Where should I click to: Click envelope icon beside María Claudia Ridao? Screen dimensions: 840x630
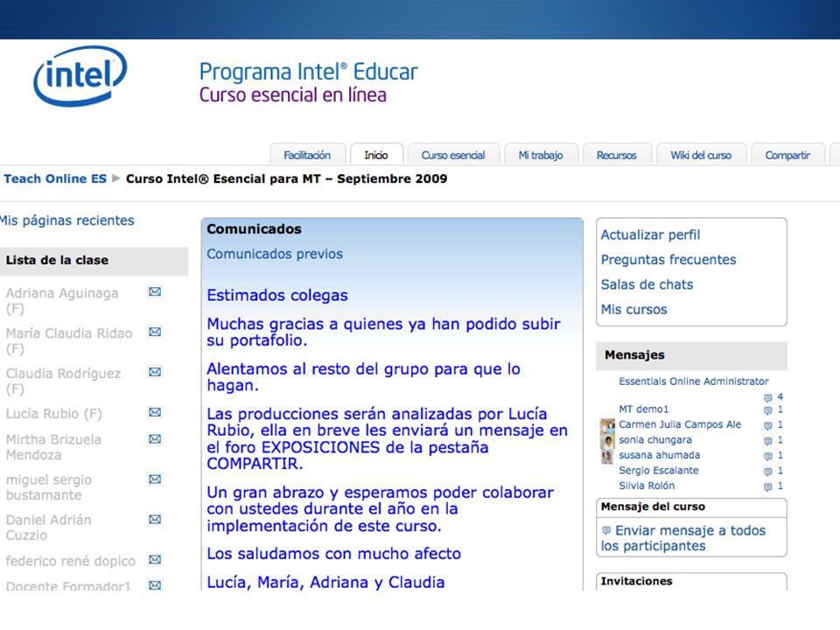pos(155,332)
